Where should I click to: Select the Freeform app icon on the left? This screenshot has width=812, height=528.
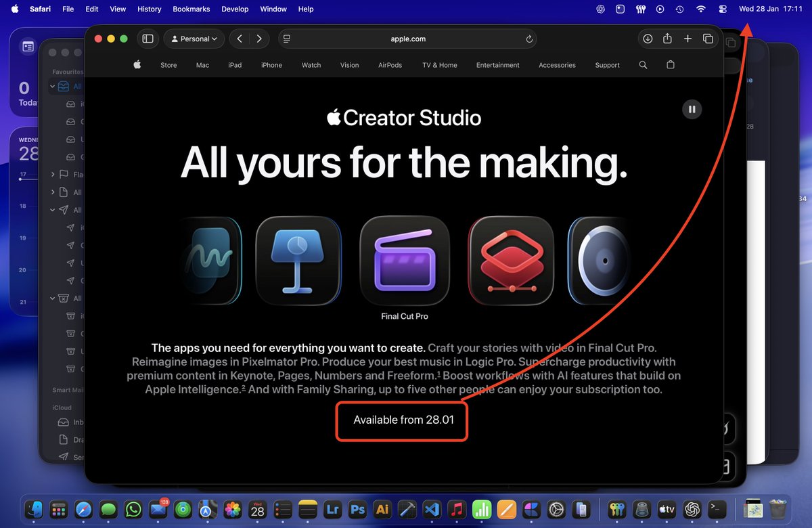coord(212,260)
